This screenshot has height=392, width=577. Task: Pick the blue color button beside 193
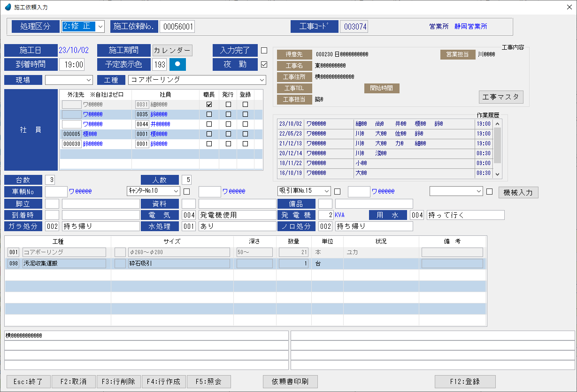pos(177,64)
